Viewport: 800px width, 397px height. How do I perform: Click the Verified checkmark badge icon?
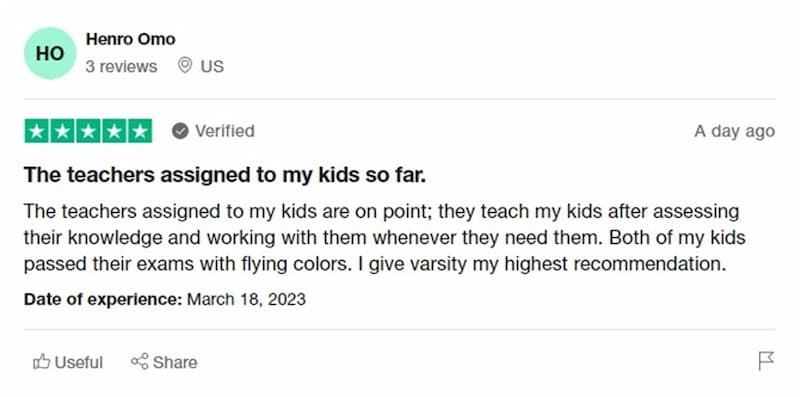(x=180, y=131)
